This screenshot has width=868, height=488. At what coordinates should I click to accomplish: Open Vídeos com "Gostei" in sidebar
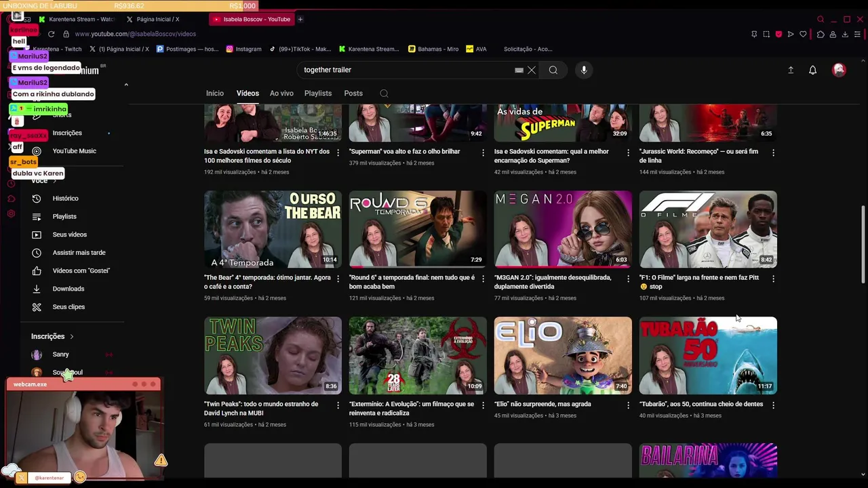(x=81, y=270)
